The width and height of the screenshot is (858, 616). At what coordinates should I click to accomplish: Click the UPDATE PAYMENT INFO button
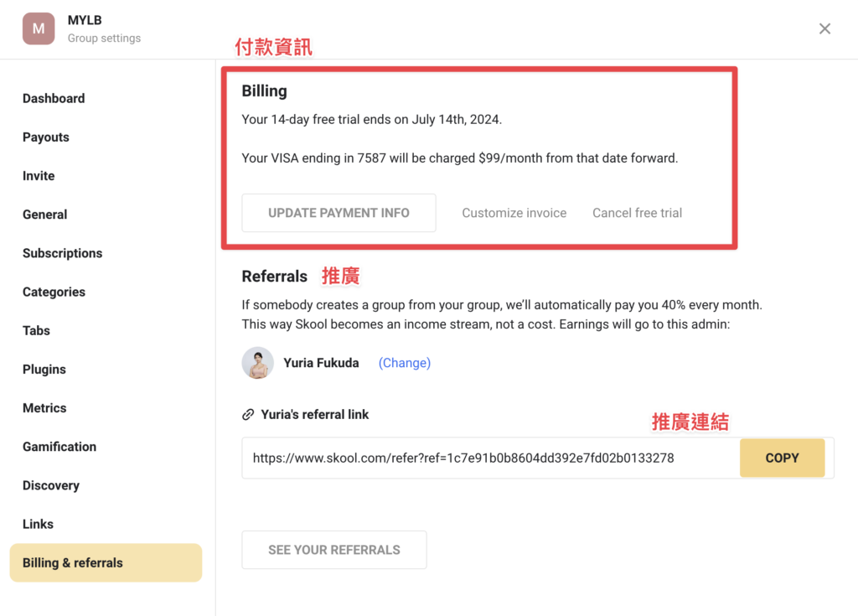(x=339, y=213)
